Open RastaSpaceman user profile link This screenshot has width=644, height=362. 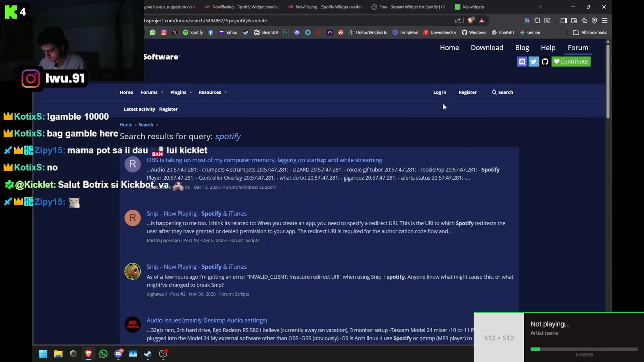tap(163, 240)
